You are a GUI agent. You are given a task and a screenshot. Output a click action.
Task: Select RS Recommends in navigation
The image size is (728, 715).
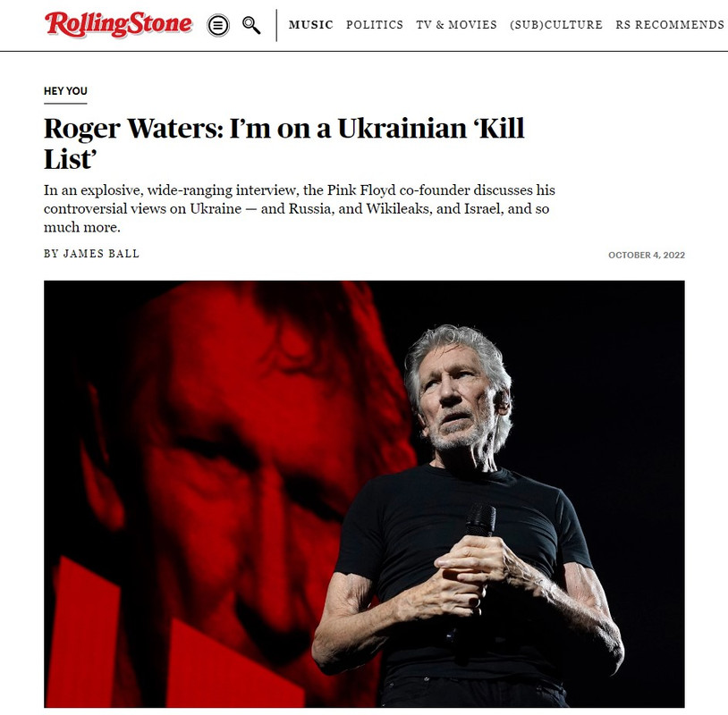click(670, 25)
